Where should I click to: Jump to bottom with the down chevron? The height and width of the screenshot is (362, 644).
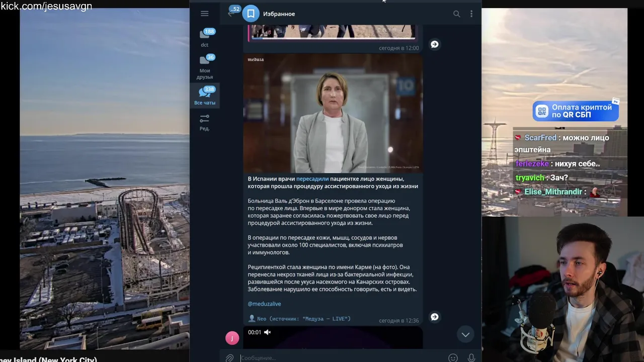tap(465, 334)
